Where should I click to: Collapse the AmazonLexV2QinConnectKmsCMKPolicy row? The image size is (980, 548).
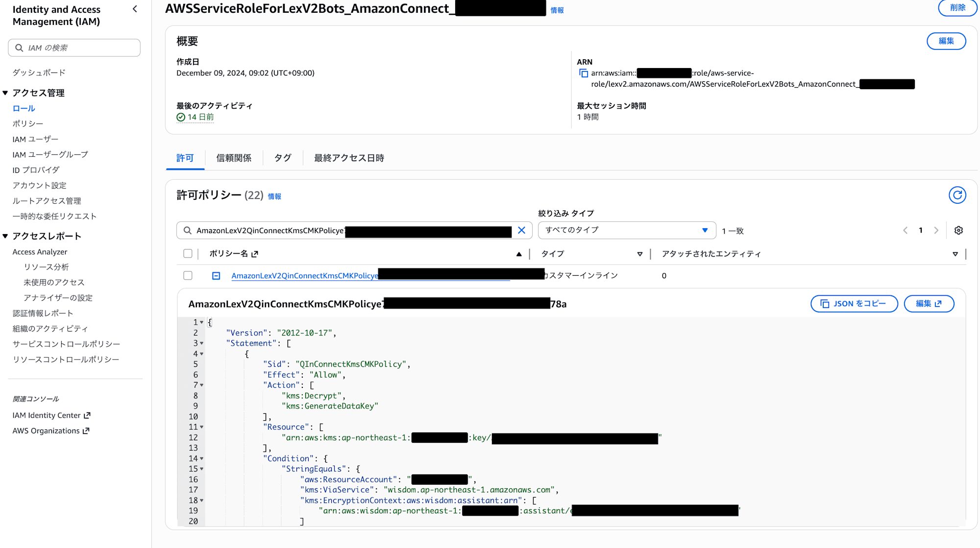[x=216, y=276]
